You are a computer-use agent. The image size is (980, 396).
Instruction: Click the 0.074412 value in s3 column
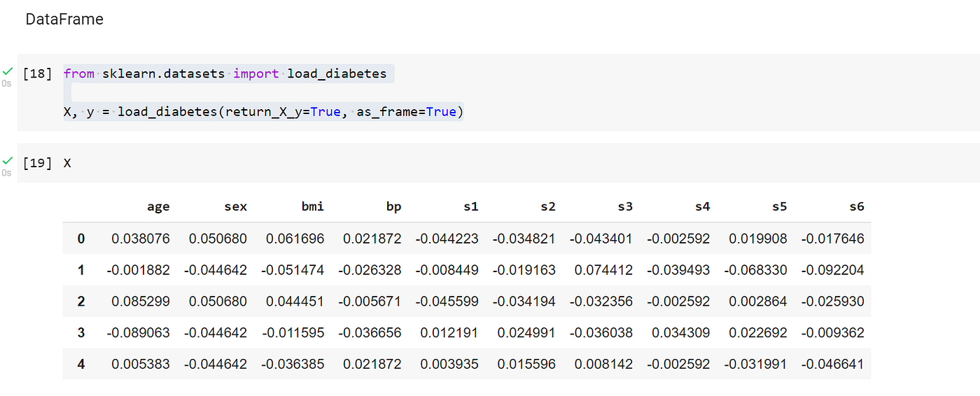[x=603, y=270]
